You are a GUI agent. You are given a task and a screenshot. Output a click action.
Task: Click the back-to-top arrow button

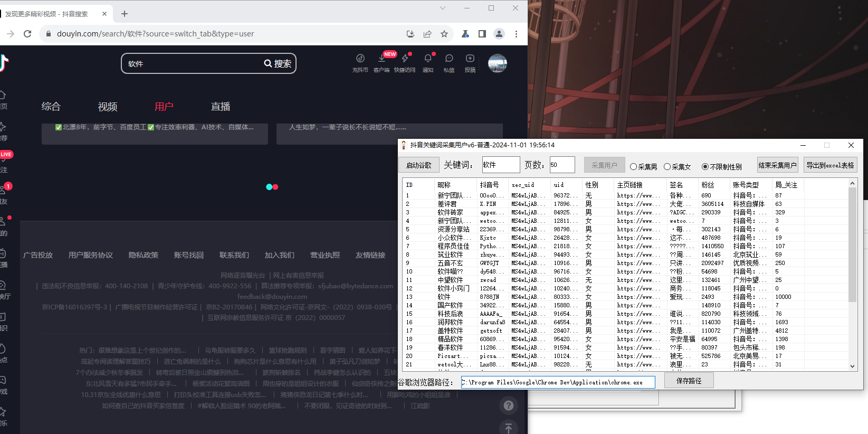coord(509,428)
